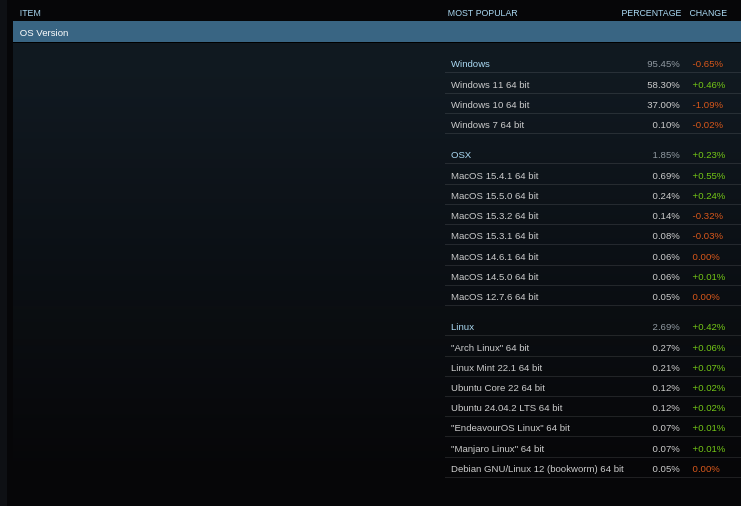Select the "Arch Linux" 64 bit row
The height and width of the screenshot is (506, 741).
(x=593, y=348)
